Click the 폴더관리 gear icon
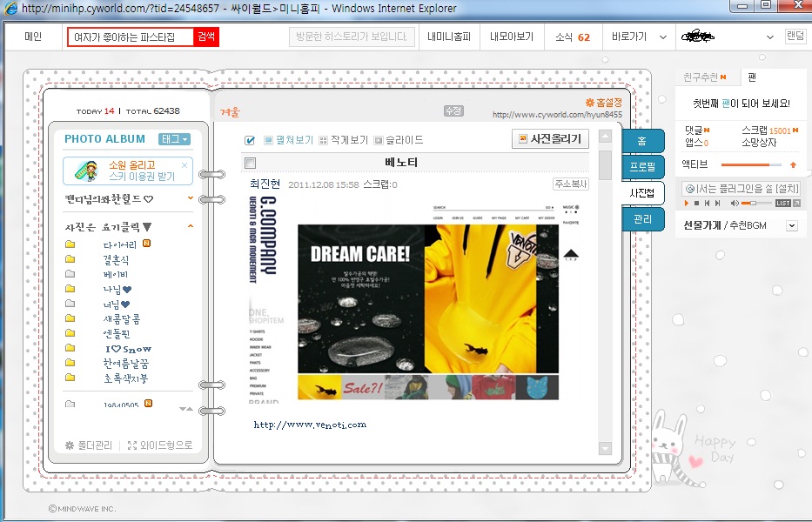 pyautogui.click(x=70, y=445)
